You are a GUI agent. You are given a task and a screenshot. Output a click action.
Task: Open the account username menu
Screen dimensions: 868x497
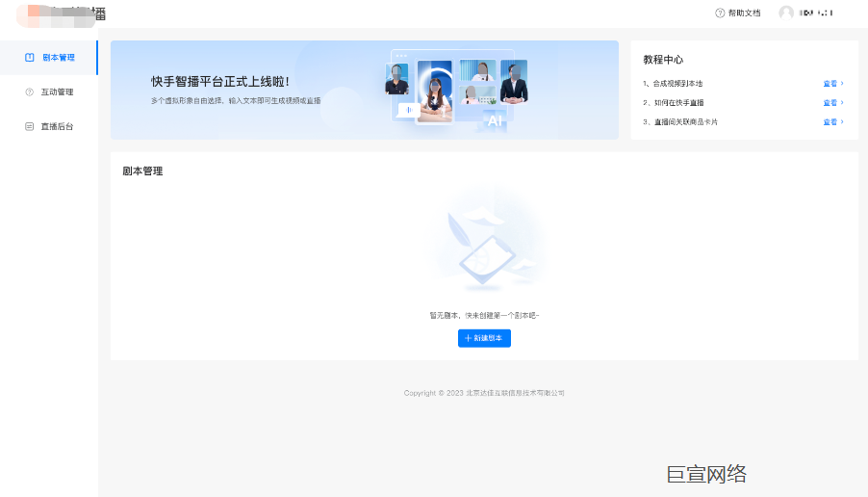pyautogui.click(x=816, y=13)
